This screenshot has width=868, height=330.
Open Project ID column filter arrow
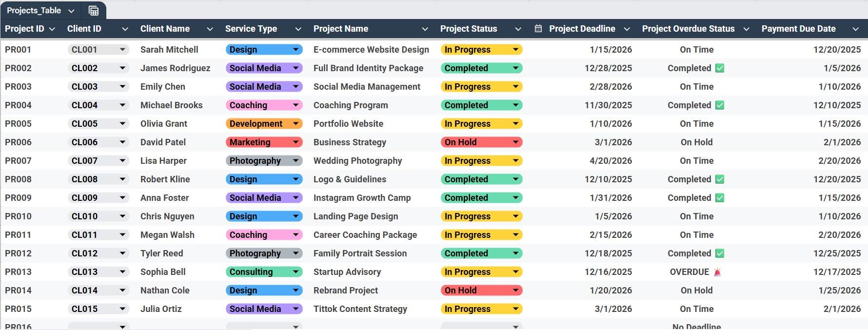click(x=52, y=29)
